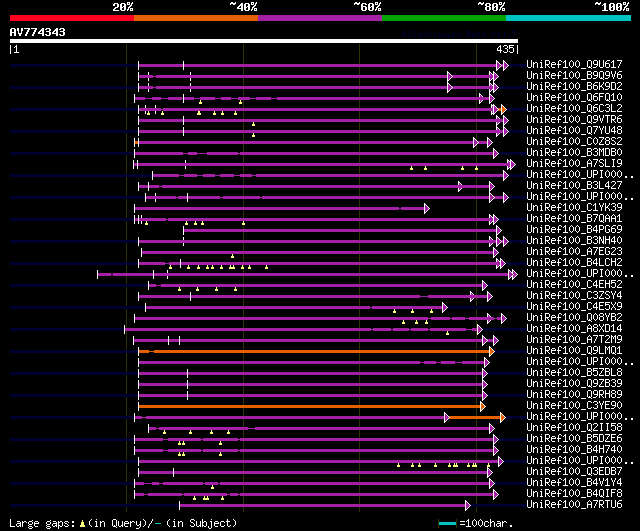The width and height of the screenshot is (640, 531).
Task: Click the cyan ~100% legend segment
Action: point(569,18)
